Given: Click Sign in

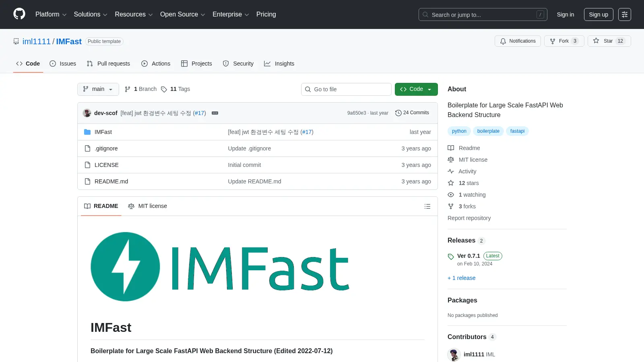Looking at the screenshot, I should tap(566, 14).
